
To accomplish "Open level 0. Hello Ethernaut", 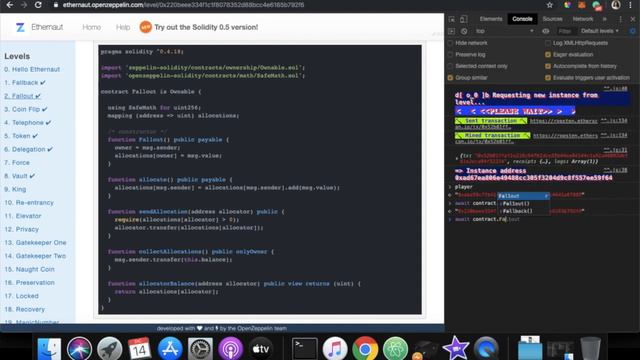I will coord(32,69).
